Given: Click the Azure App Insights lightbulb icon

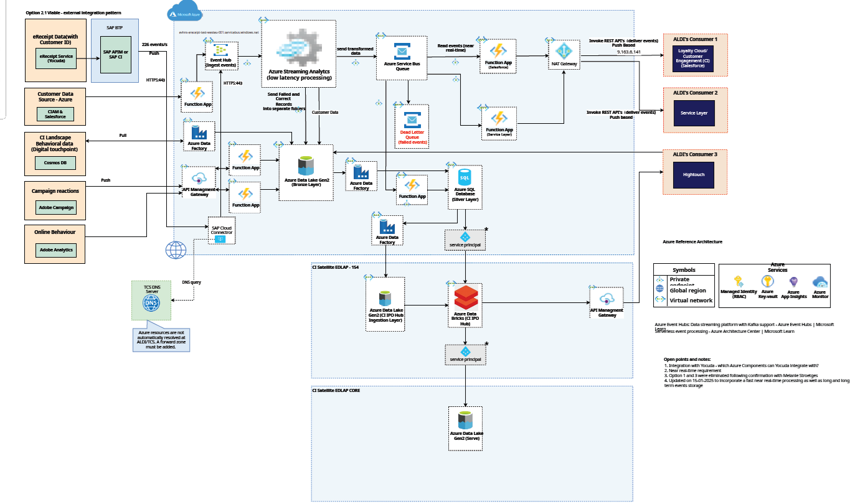Looking at the screenshot, I should click(x=793, y=281).
